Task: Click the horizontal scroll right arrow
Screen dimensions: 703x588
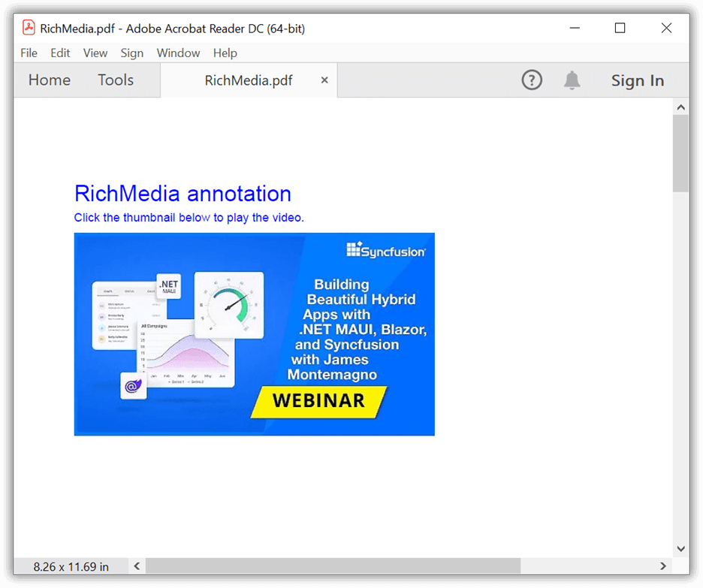Action: (x=663, y=566)
